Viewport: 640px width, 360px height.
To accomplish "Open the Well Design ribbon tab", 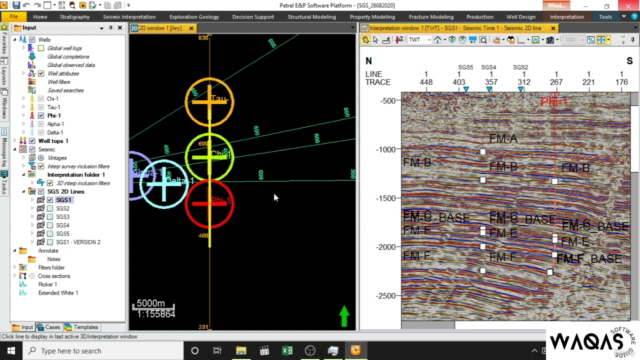I will pos(520,17).
